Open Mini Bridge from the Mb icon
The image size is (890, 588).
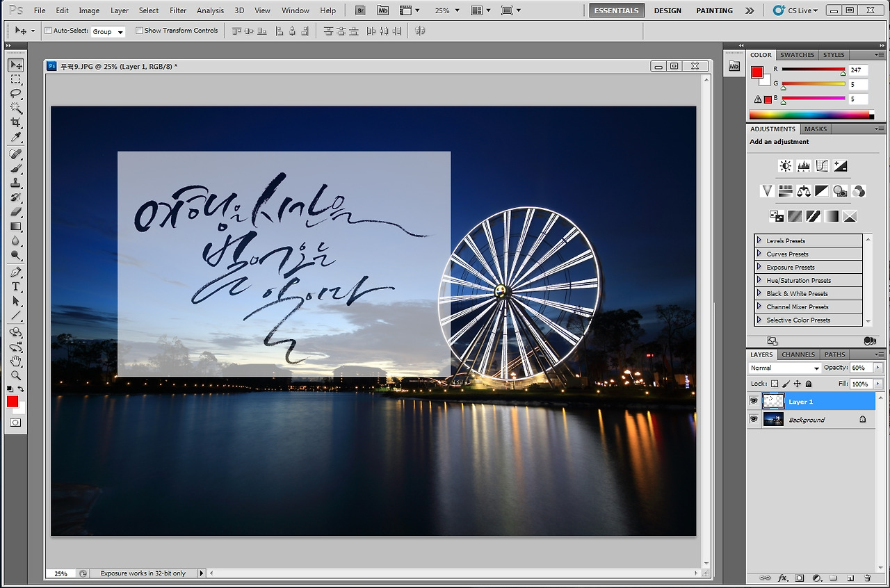(x=383, y=10)
